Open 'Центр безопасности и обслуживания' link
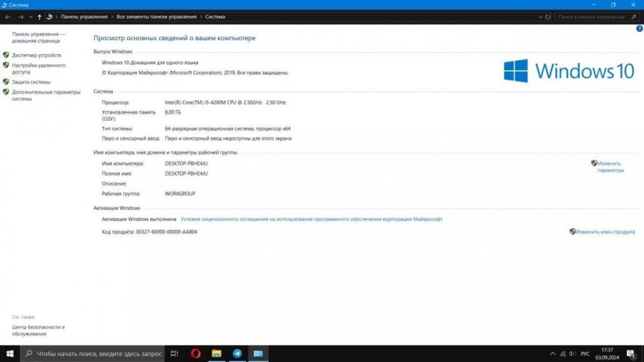The height and width of the screenshot is (362, 644). click(x=38, y=330)
